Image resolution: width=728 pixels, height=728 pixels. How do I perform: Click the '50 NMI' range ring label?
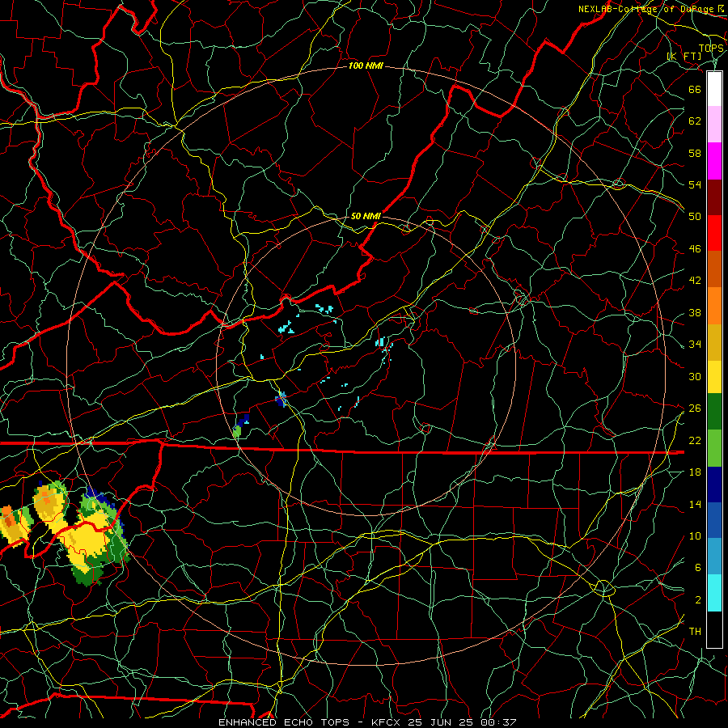pyautogui.click(x=366, y=216)
